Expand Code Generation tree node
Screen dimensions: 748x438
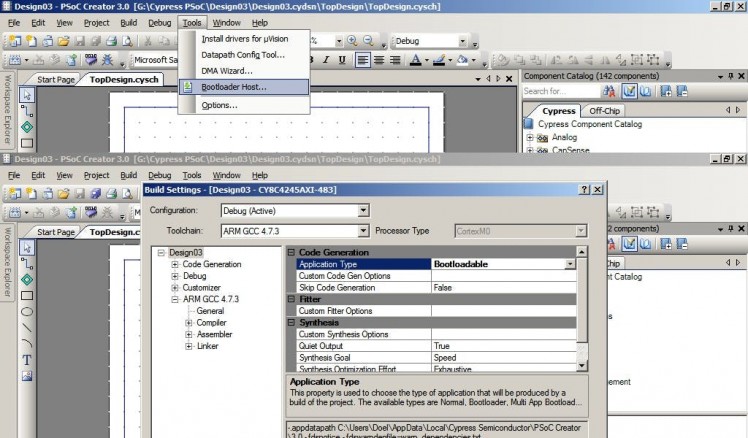tap(175, 264)
